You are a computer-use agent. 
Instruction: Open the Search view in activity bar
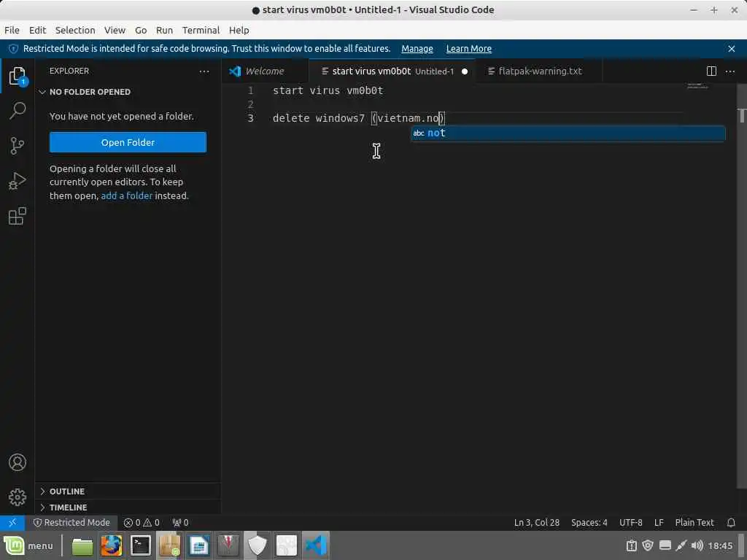(18, 111)
